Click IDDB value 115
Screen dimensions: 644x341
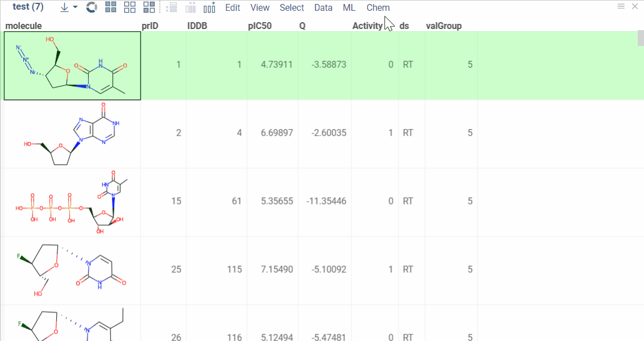(x=235, y=269)
